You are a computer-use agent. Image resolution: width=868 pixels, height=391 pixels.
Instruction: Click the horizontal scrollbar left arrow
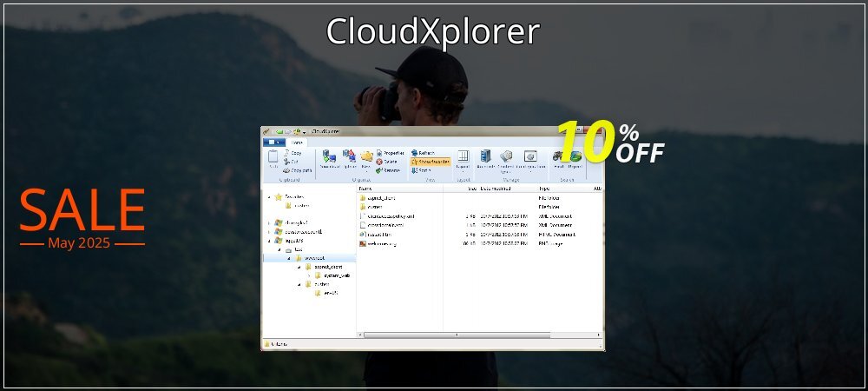pos(360,335)
